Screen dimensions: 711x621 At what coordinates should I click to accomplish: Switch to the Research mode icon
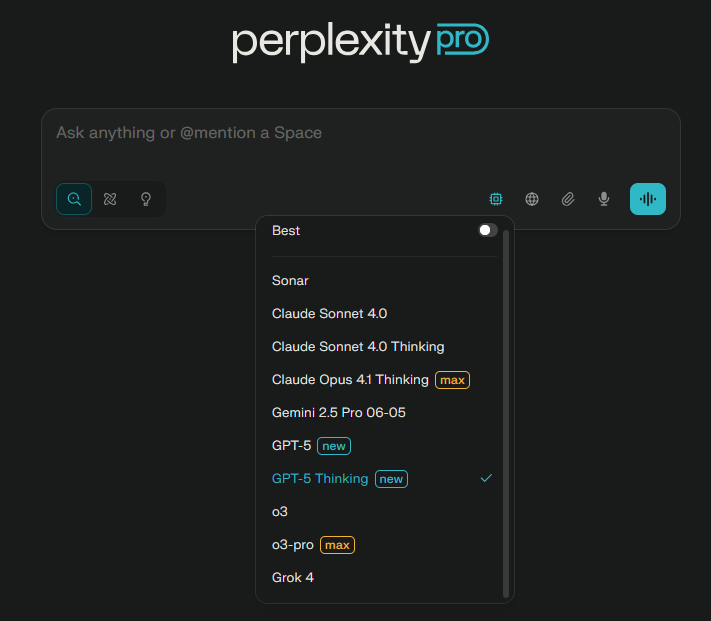pyautogui.click(x=110, y=199)
